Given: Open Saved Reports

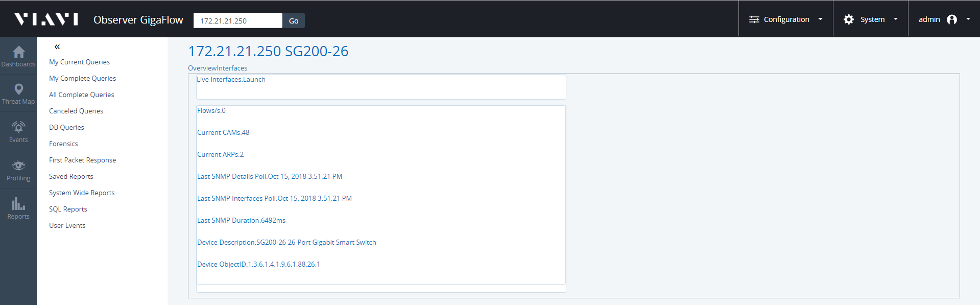Looking at the screenshot, I should [71, 176].
